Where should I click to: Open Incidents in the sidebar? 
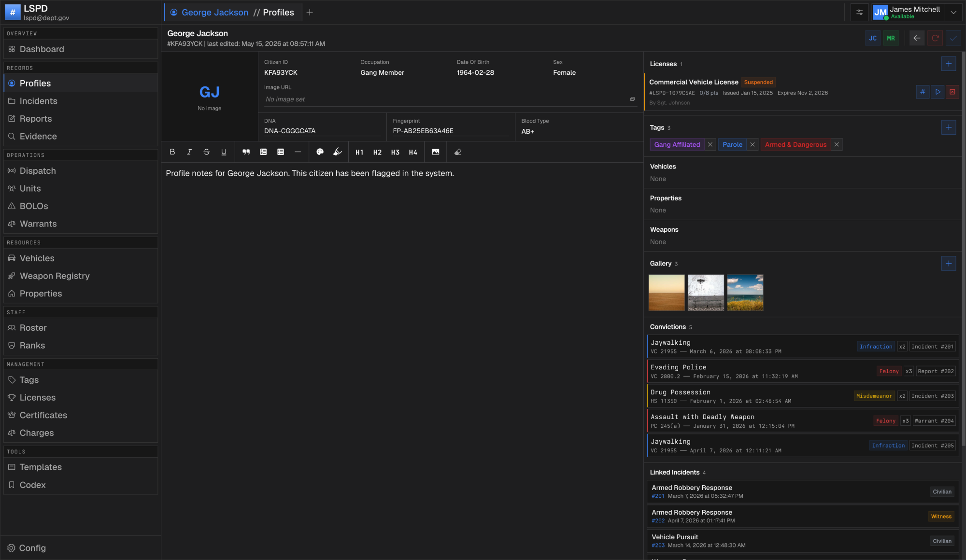(x=81, y=101)
